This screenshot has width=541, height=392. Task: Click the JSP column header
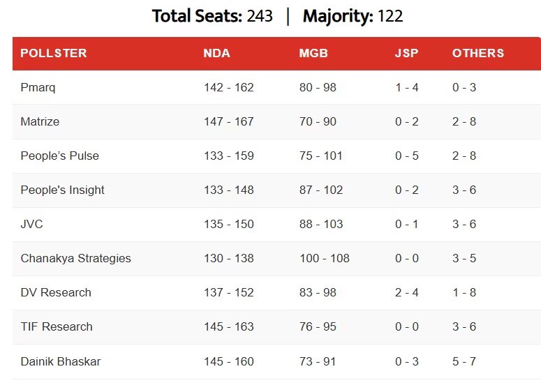(x=407, y=53)
